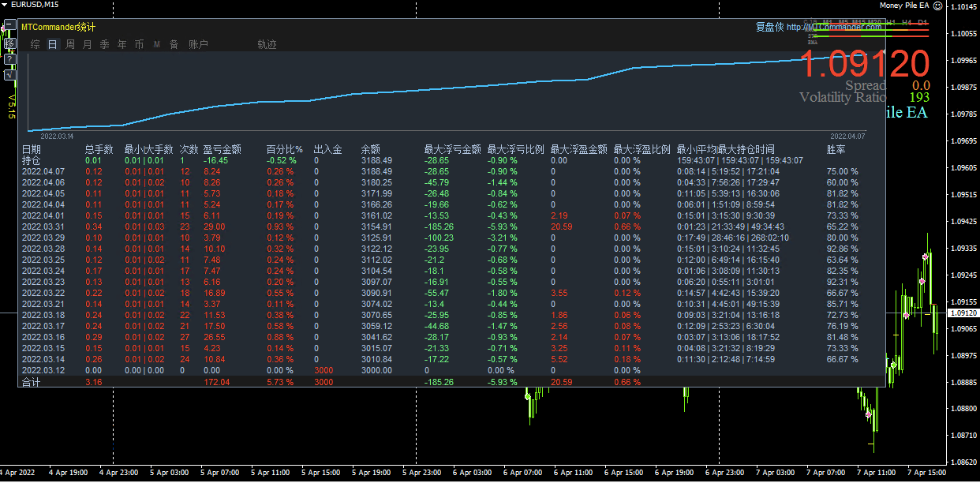The width and height of the screenshot is (980, 483).
Task: Click the 次数 trade count header
Action: tap(189, 149)
